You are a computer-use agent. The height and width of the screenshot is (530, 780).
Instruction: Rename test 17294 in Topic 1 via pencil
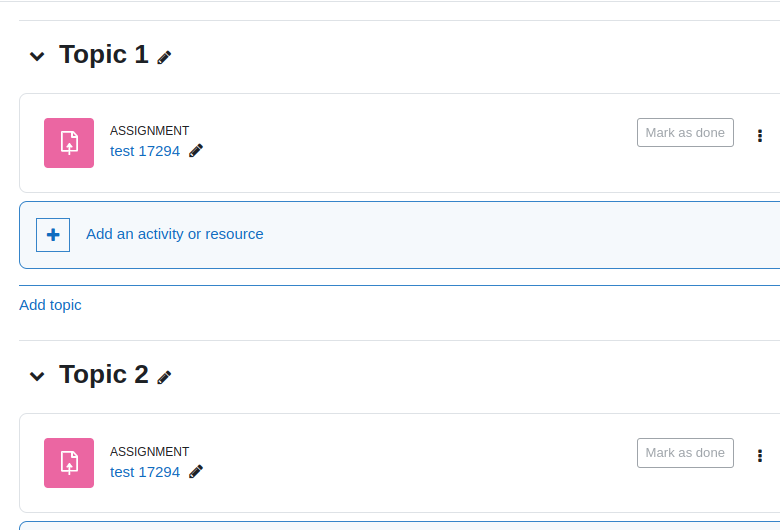tap(196, 151)
